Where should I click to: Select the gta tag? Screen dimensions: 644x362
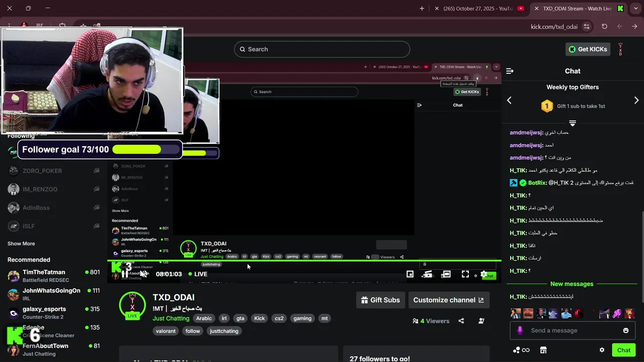[x=240, y=318]
